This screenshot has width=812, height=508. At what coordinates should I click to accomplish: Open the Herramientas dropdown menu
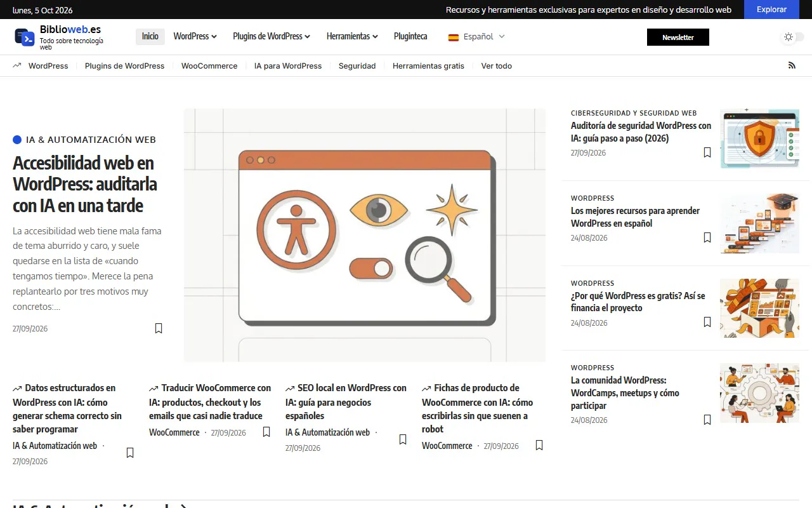(x=352, y=36)
